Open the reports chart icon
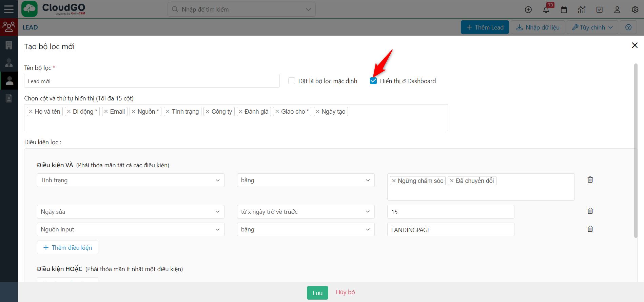Image resolution: width=644 pixels, height=302 pixels. (582, 10)
